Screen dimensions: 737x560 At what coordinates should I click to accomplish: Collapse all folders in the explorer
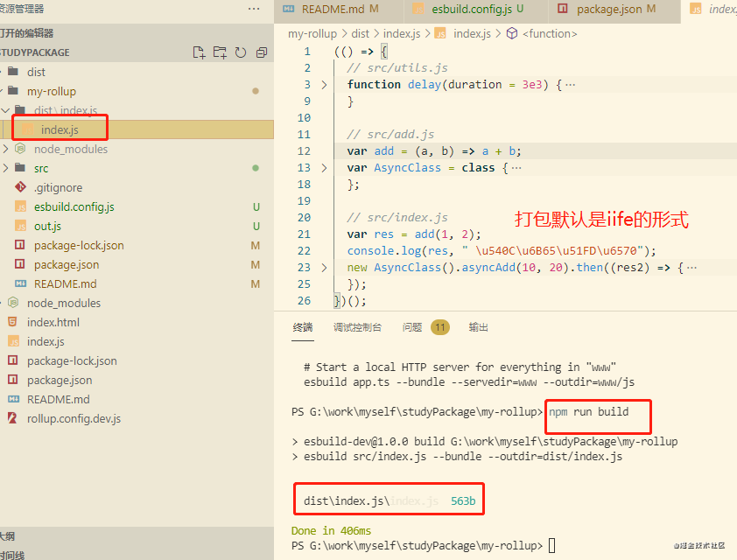[260, 52]
